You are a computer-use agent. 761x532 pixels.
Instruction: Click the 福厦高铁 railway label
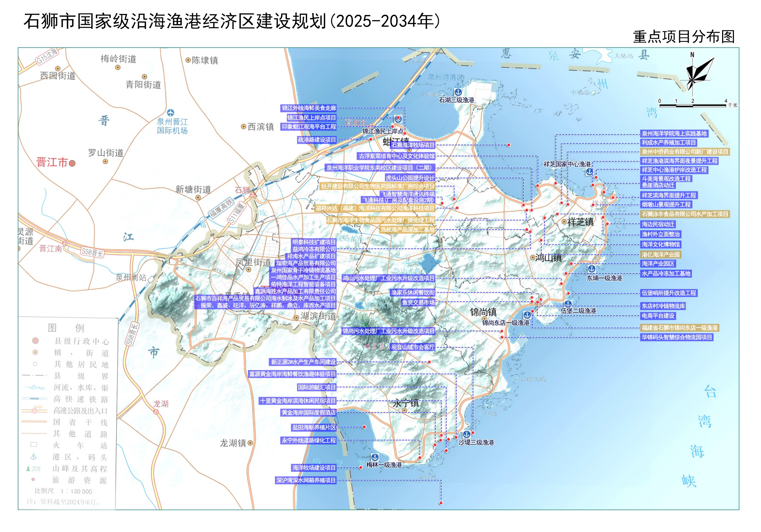[221, 208]
